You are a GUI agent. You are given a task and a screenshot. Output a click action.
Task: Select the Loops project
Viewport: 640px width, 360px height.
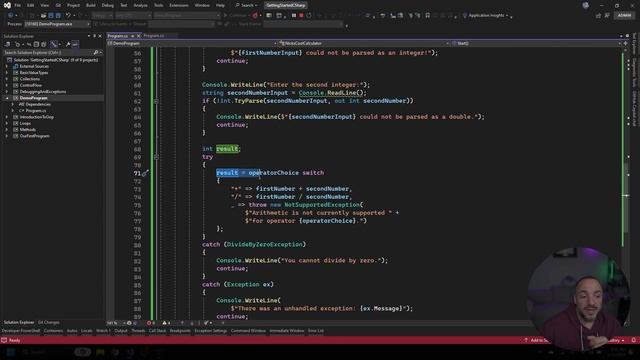pyautogui.click(x=25, y=123)
